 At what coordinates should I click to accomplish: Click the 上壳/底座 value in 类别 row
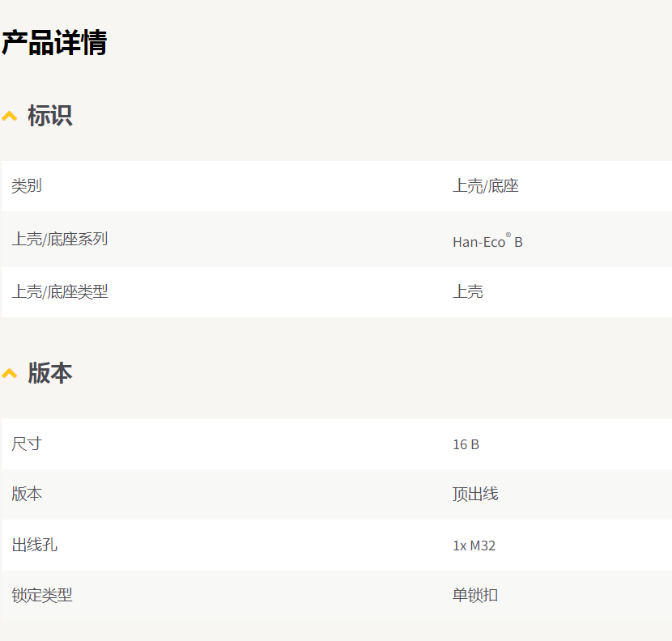(485, 186)
